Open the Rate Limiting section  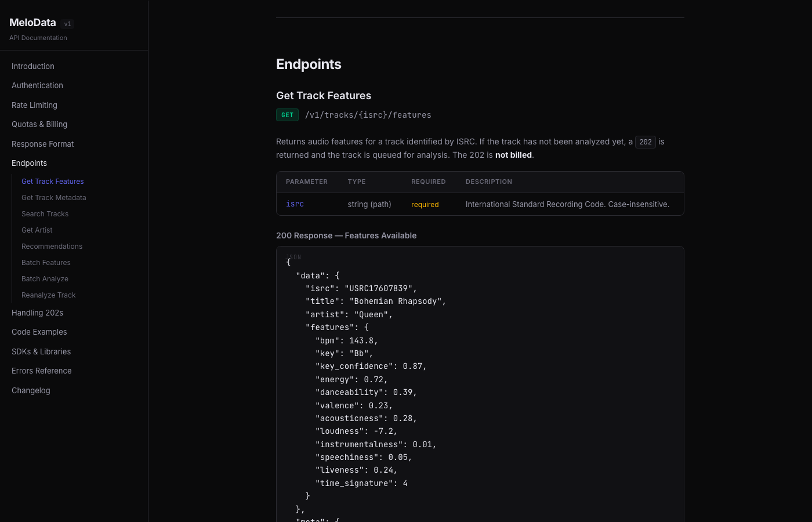pyautogui.click(x=34, y=105)
